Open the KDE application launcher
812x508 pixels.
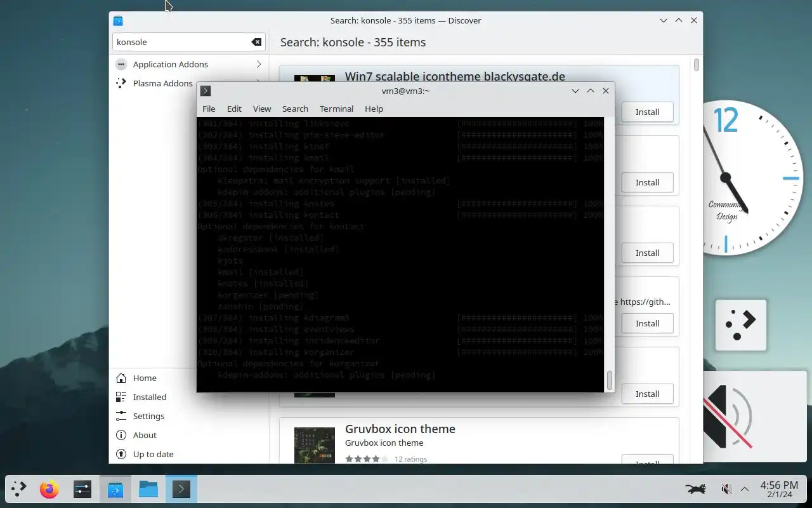click(19, 489)
